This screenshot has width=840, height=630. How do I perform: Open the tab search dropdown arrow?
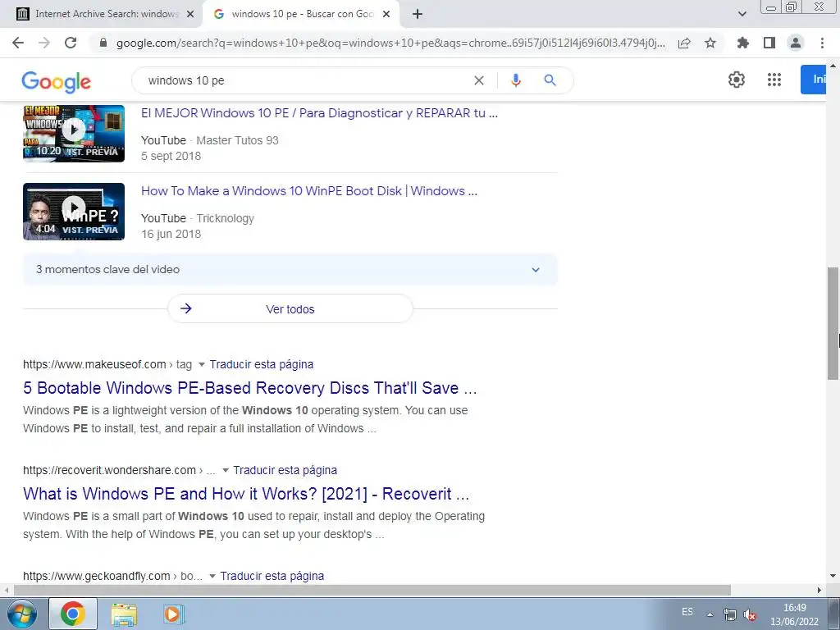742,14
